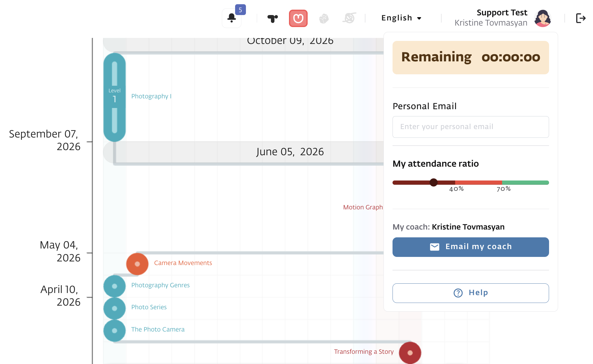Open the Help button
593x364 pixels.
(470, 293)
